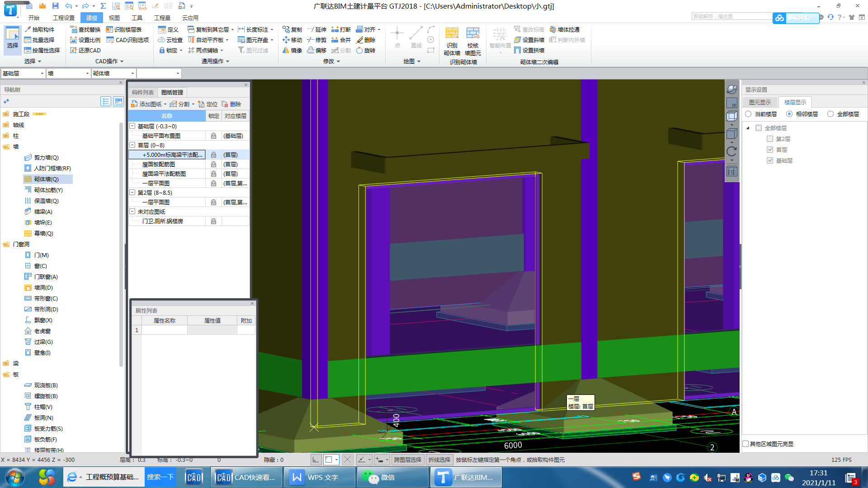Uncheck the 基础层 floor checkbox

[x=770, y=160]
